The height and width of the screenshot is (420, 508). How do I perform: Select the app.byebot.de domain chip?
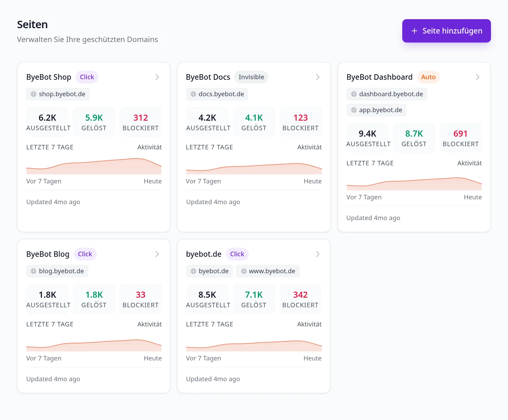coord(376,110)
